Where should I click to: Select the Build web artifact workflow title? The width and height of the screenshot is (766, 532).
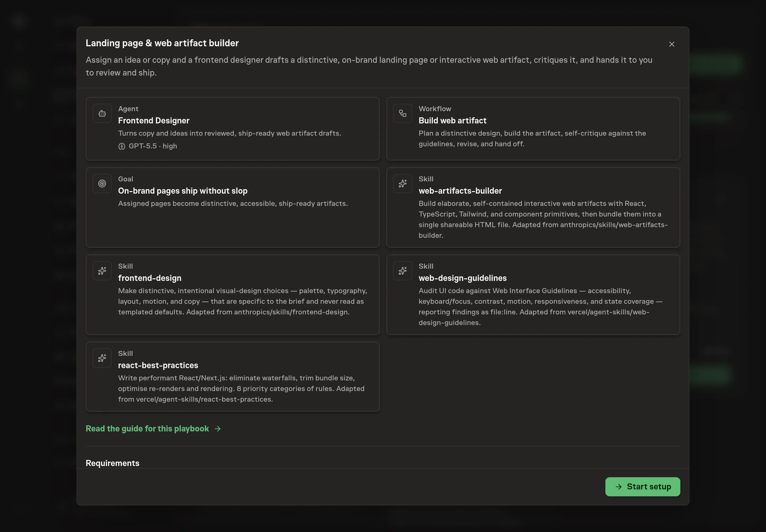click(452, 121)
